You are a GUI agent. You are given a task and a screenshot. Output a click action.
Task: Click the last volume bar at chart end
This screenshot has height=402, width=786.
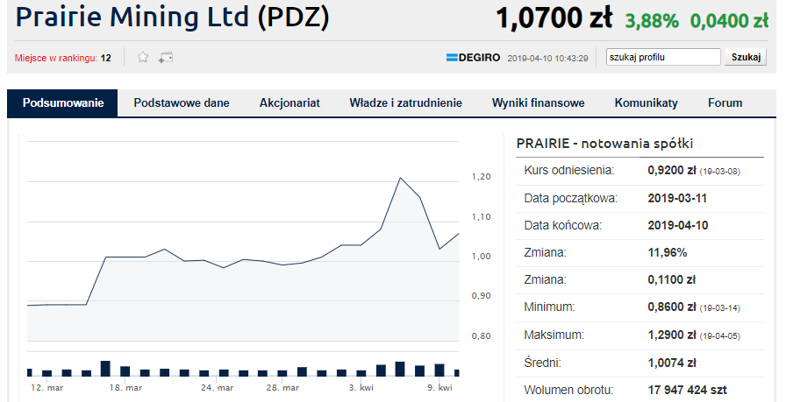[x=457, y=373]
